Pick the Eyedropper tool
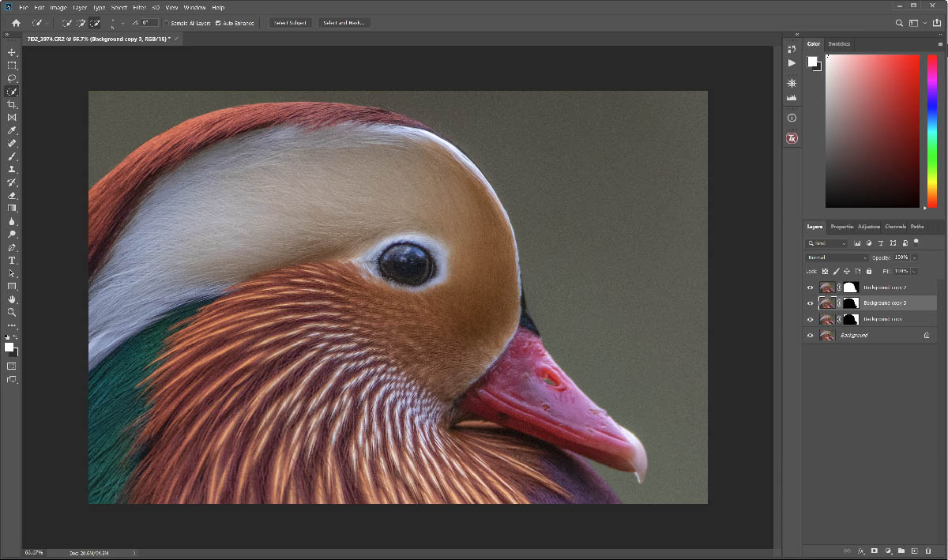This screenshot has height=560, width=948. pos(12,130)
